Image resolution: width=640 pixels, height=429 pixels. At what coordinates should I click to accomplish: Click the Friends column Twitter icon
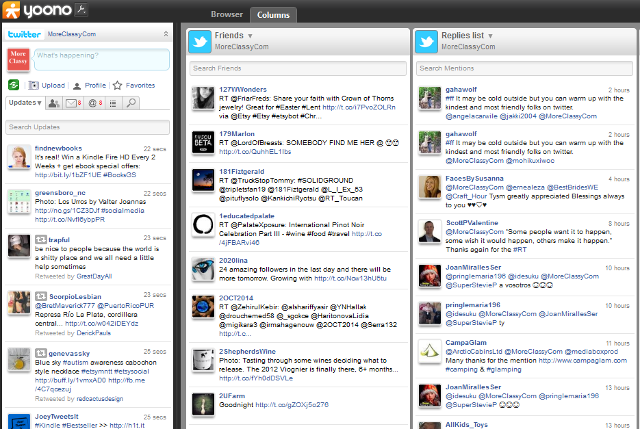click(x=200, y=41)
